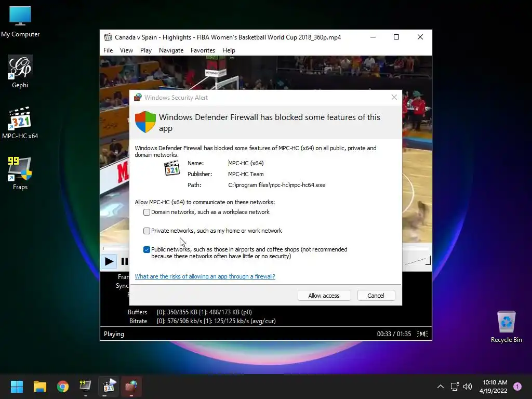Click the Windows Defender shield icon
Image resolution: width=532 pixels, height=399 pixels.
[145, 122]
